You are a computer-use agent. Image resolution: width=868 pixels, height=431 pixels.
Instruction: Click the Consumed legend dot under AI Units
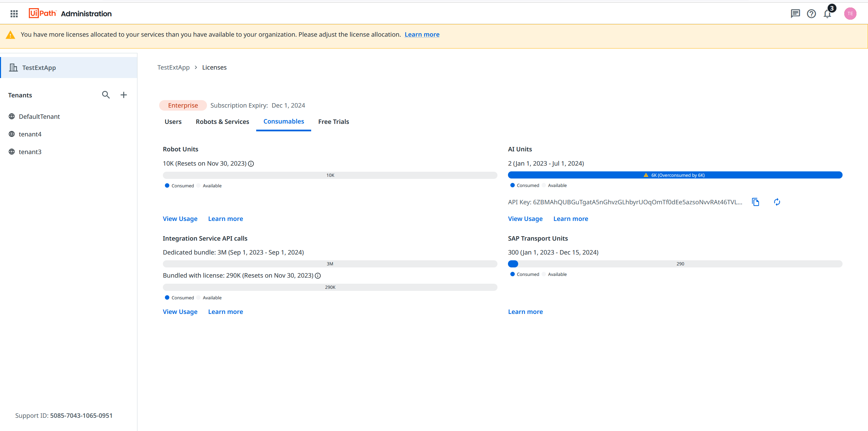click(512, 185)
